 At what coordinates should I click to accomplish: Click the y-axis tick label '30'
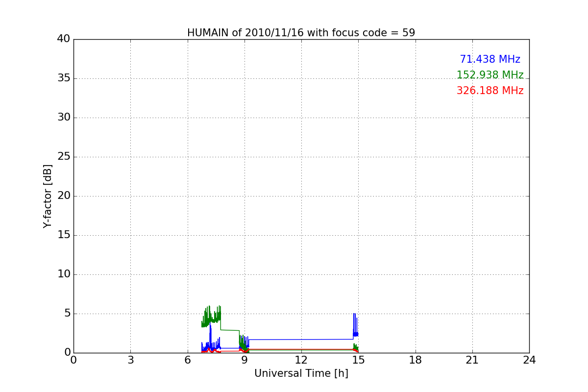tap(64, 118)
